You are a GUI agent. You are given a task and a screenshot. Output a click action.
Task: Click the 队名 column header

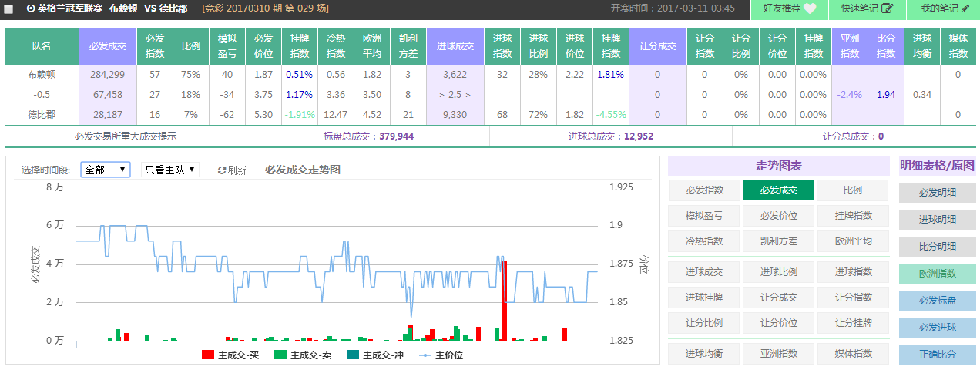[42, 47]
